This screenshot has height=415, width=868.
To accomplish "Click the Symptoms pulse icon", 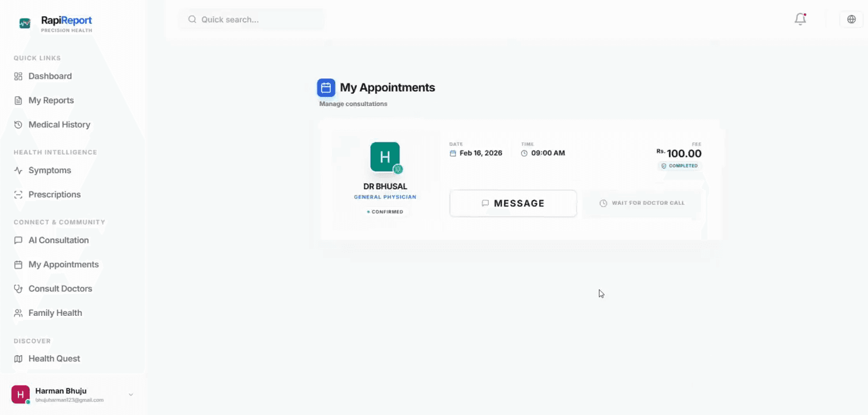I will pos(18,171).
